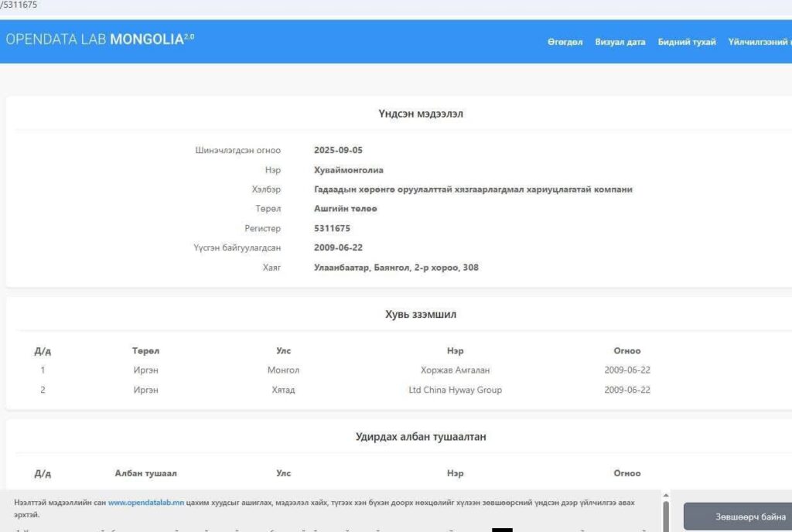Click the Монгол country cell
The width and height of the screenshot is (792, 532).
click(283, 370)
